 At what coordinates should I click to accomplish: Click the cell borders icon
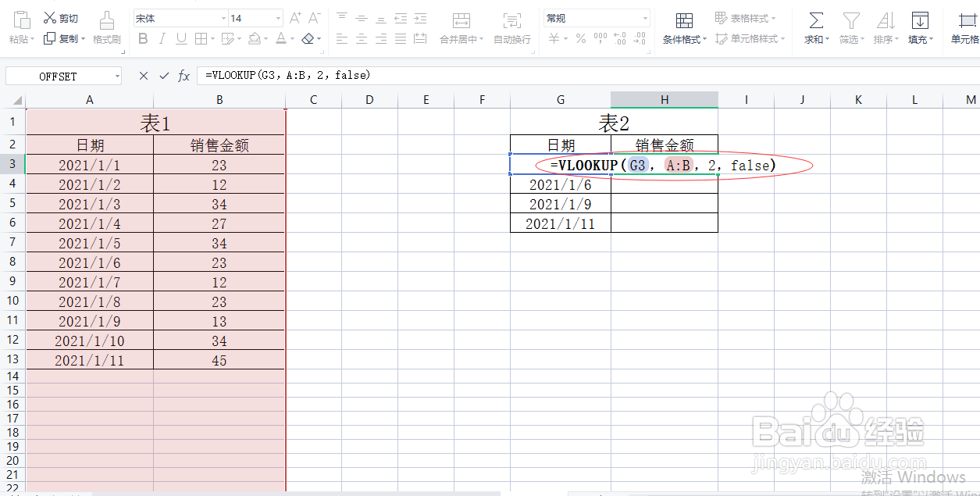201,38
